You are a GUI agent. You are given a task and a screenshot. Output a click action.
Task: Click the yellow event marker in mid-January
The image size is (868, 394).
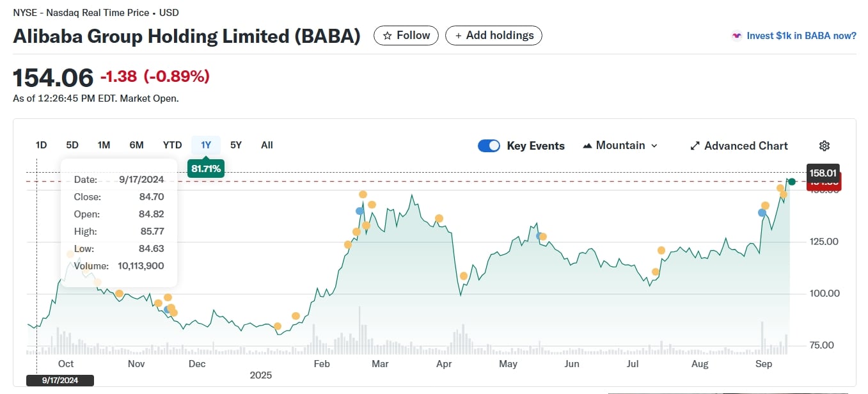click(x=296, y=316)
